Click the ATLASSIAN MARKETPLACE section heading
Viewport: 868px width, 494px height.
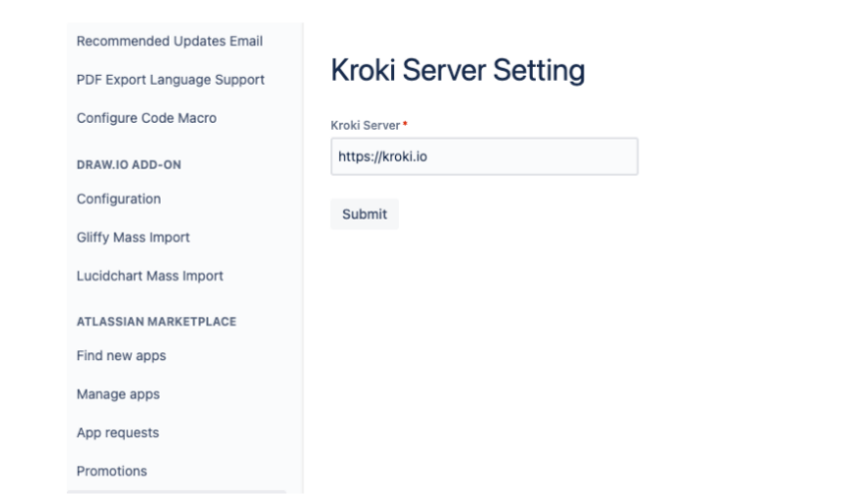point(157,321)
